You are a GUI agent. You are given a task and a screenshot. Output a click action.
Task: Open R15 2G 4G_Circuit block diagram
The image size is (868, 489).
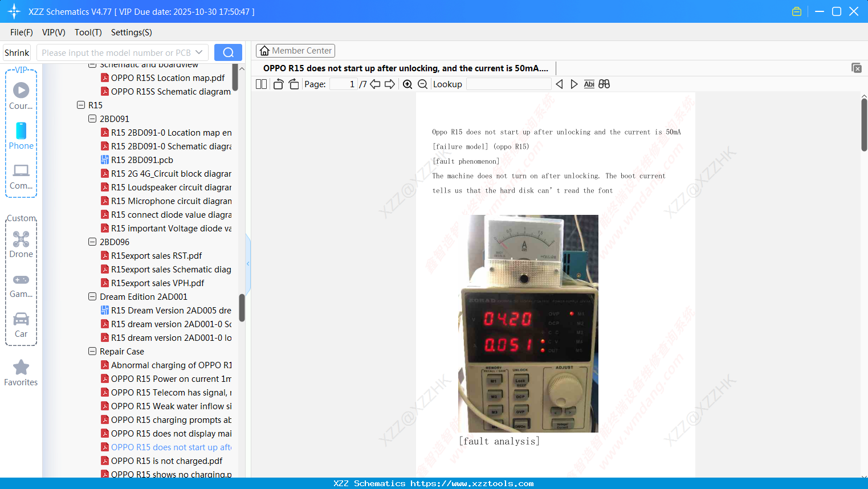click(x=166, y=174)
